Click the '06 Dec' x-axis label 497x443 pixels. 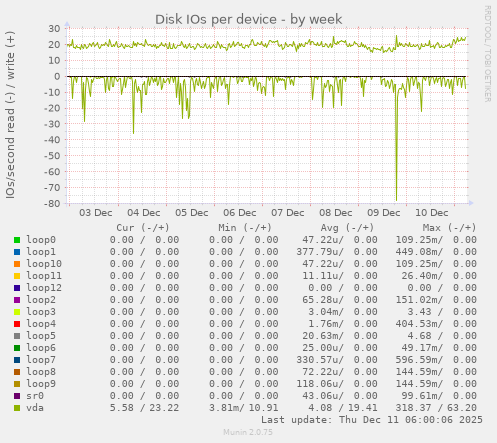click(240, 213)
